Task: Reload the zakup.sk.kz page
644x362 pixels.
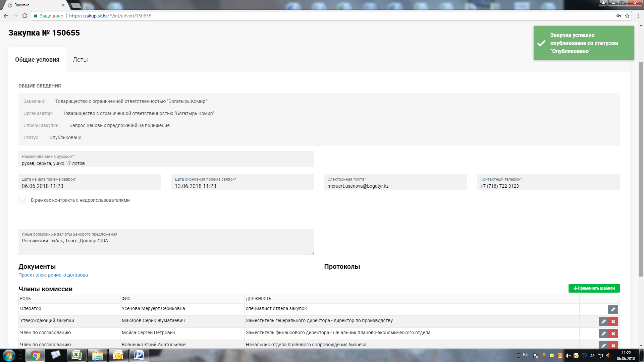Action: (x=25, y=16)
